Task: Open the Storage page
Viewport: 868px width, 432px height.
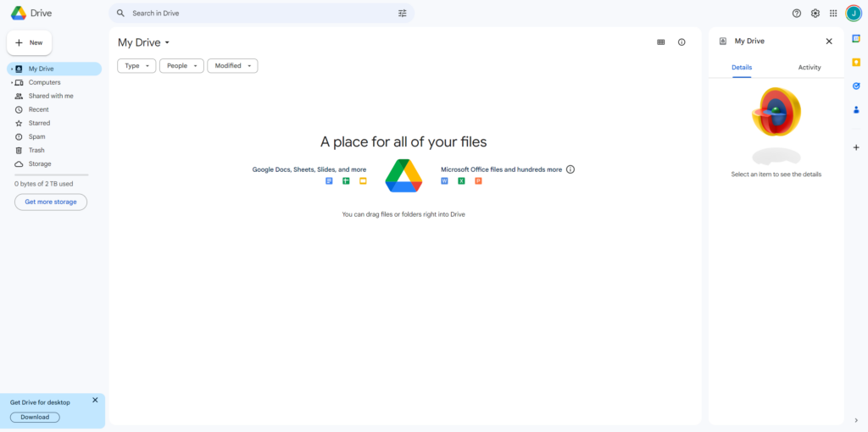Action: pos(54,163)
